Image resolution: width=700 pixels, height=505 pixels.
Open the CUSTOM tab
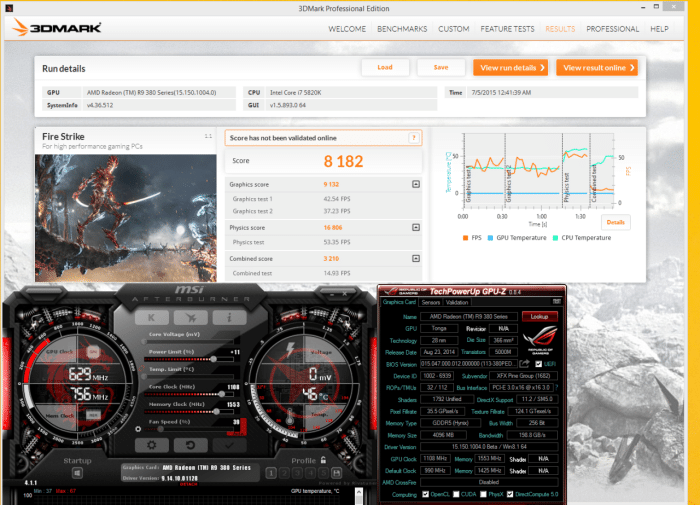454,29
